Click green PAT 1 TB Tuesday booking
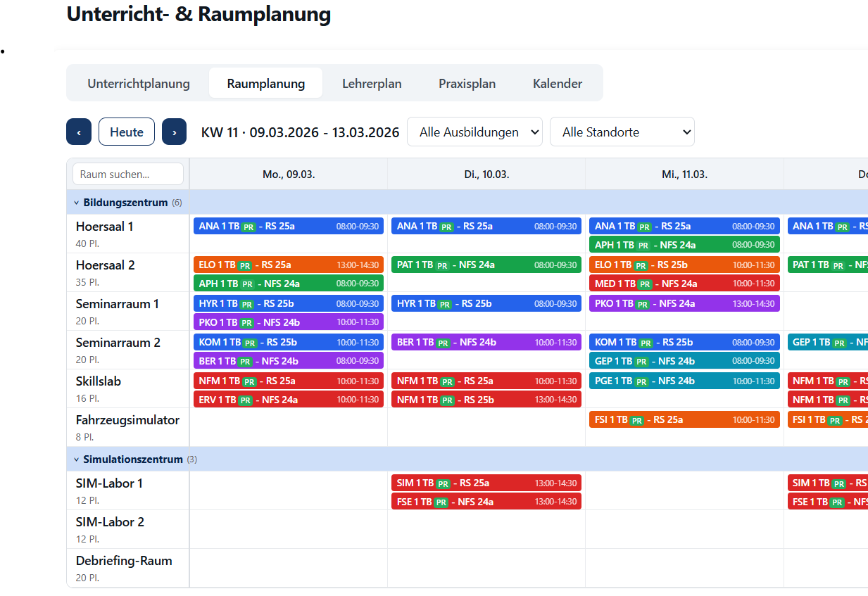868x596 pixels. click(486, 265)
